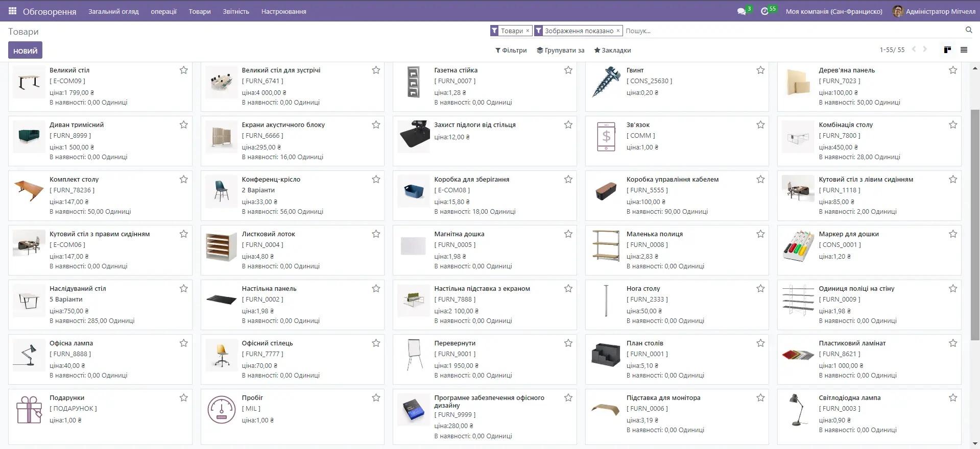
Task: Toggle favorite star on Гвинт
Action: point(760,70)
